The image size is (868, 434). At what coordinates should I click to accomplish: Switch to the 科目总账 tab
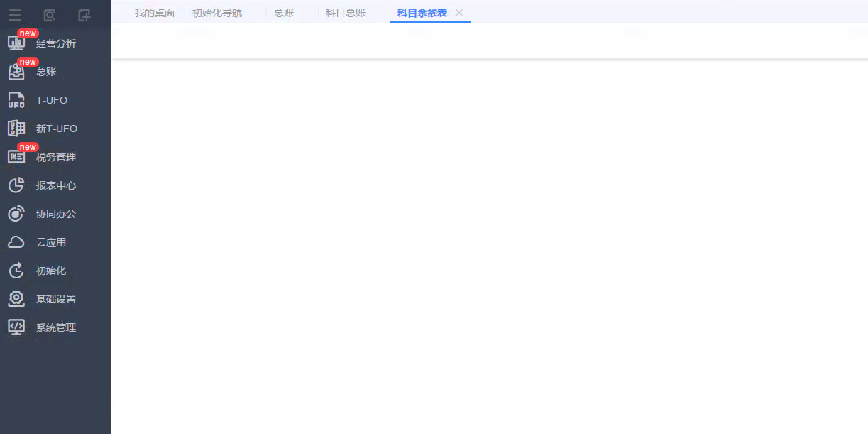click(x=346, y=13)
